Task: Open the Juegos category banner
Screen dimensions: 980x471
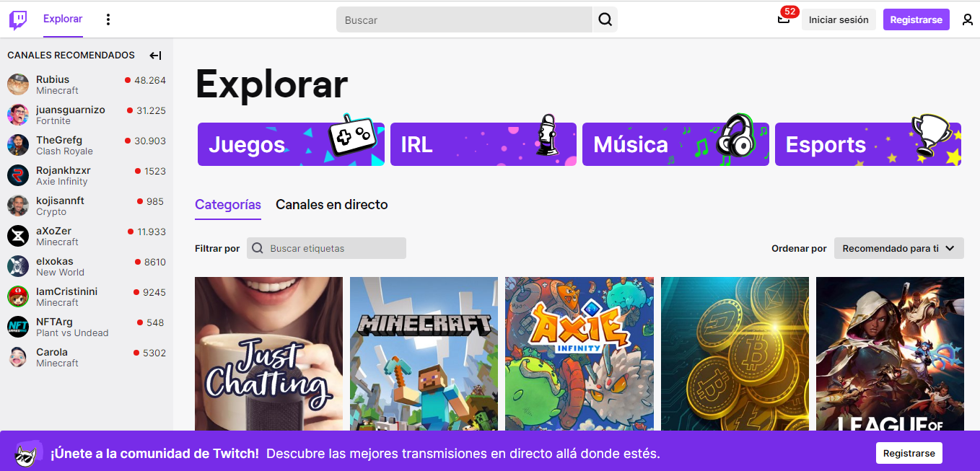Action: click(x=291, y=144)
